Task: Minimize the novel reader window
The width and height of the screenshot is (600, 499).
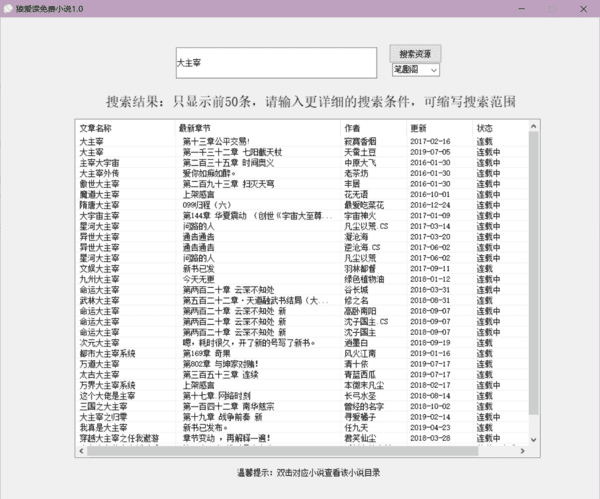Action: click(522, 9)
